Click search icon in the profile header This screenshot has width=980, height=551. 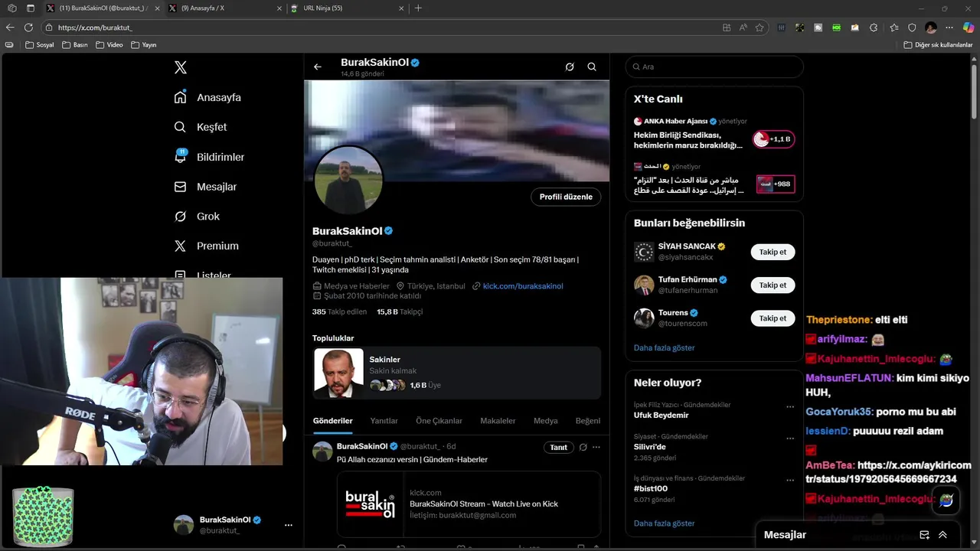[592, 67]
